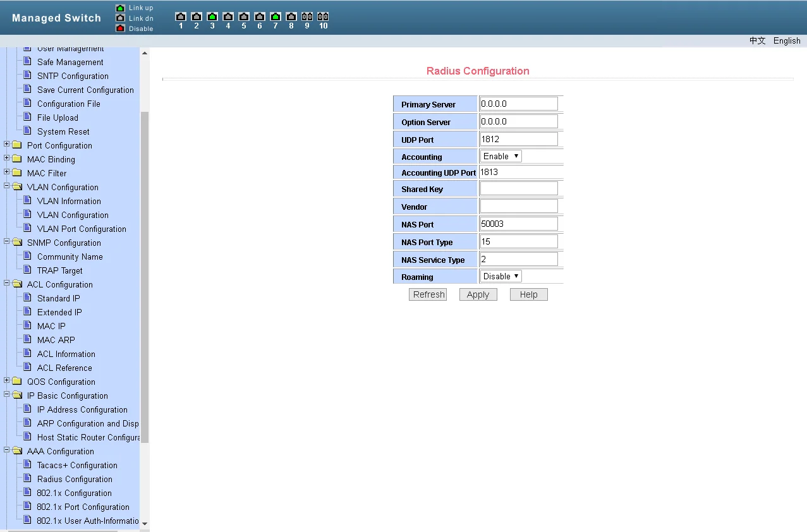
Task: Open IP Address Configuration page
Action: point(82,410)
